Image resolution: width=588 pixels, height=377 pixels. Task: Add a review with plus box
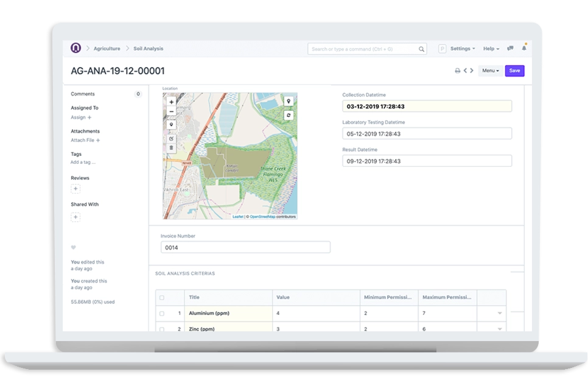(x=75, y=189)
